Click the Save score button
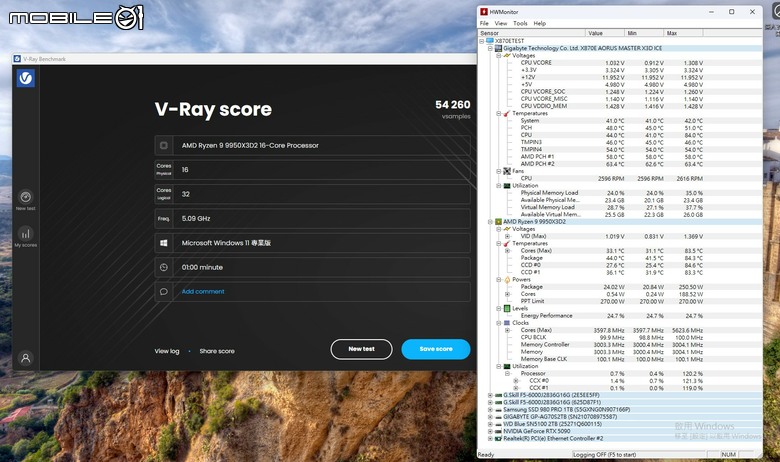Viewport: 780px width, 462px height. [x=436, y=349]
